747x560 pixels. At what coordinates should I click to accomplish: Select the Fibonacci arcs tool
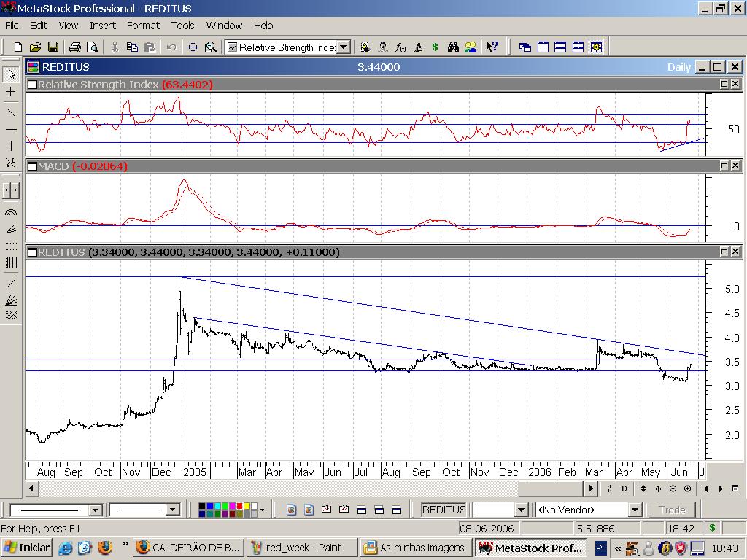click(x=11, y=213)
